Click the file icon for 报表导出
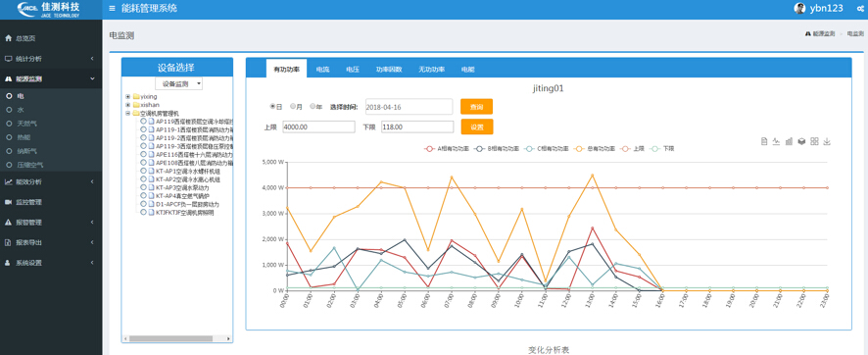The height and width of the screenshot is (355, 868). [x=8, y=242]
